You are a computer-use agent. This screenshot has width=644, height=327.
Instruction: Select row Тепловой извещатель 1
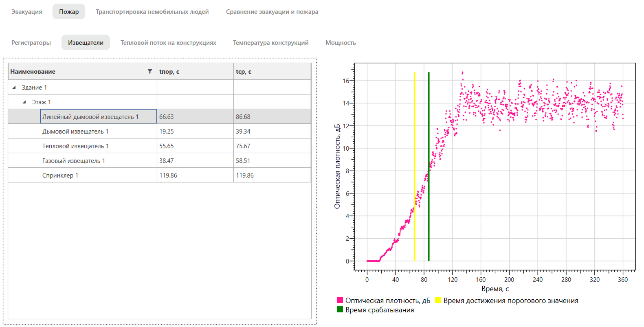[x=159, y=146]
